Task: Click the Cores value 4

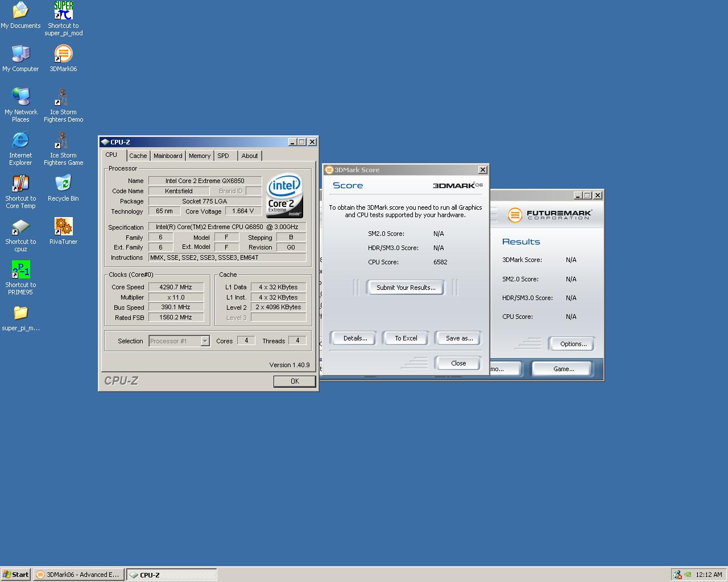Action: point(246,340)
